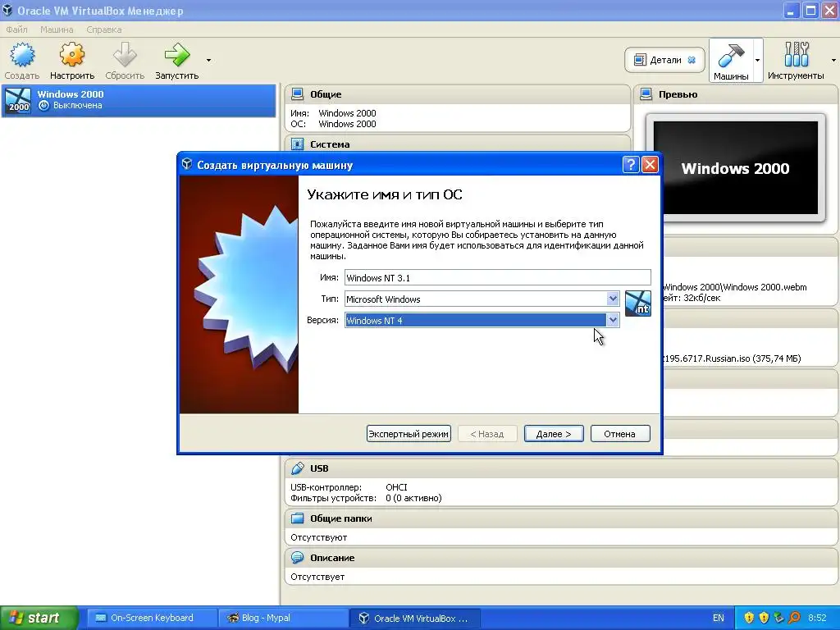Click the system tray clock 8:52

click(x=817, y=618)
